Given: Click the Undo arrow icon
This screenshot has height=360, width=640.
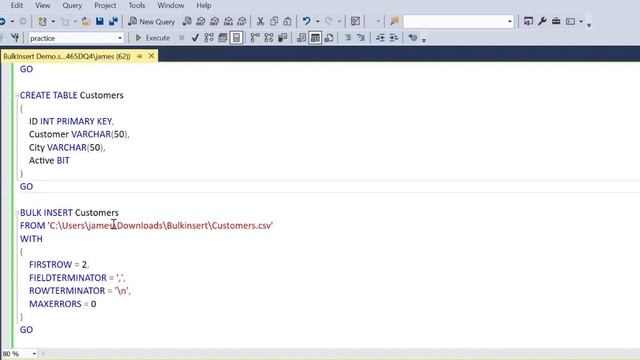Looking at the screenshot, I should tap(307, 21).
